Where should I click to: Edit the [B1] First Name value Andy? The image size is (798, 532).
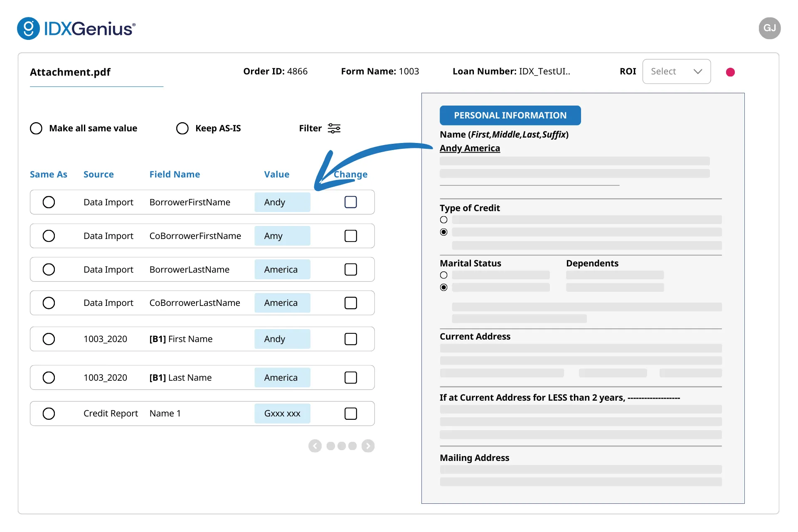(282, 339)
